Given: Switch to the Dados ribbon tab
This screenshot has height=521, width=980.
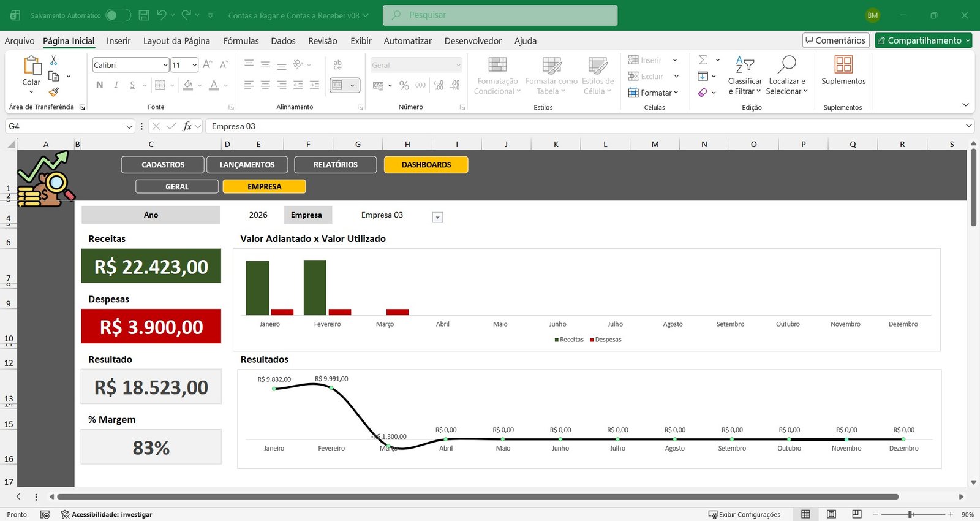Looking at the screenshot, I should click(283, 41).
